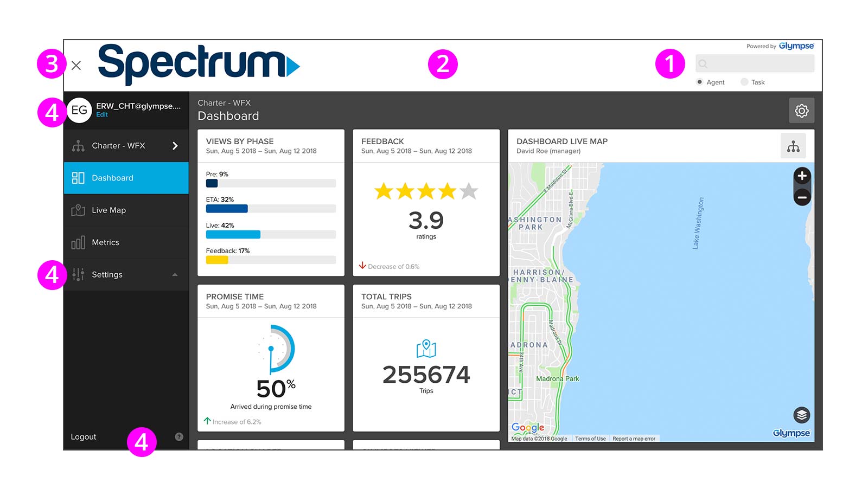Open dashboard settings gear button
Image resolution: width=868 pixels, height=489 pixels.
(802, 111)
